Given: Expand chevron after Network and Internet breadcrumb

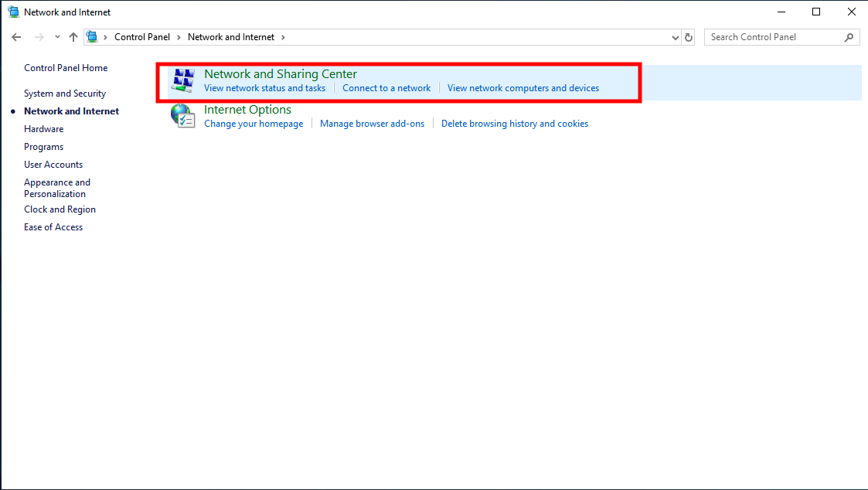Looking at the screenshot, I should click(x=283, y=37).
